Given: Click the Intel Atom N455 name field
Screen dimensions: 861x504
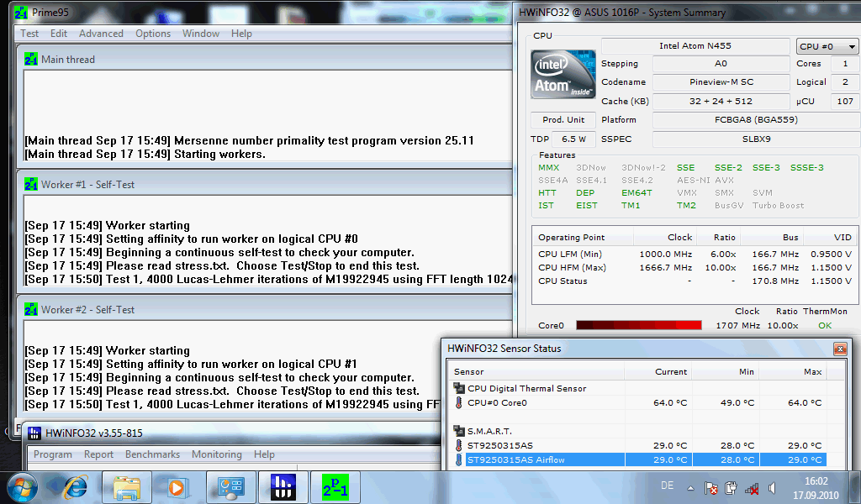Looking at the screenshot, I should [x=695, y=46].
